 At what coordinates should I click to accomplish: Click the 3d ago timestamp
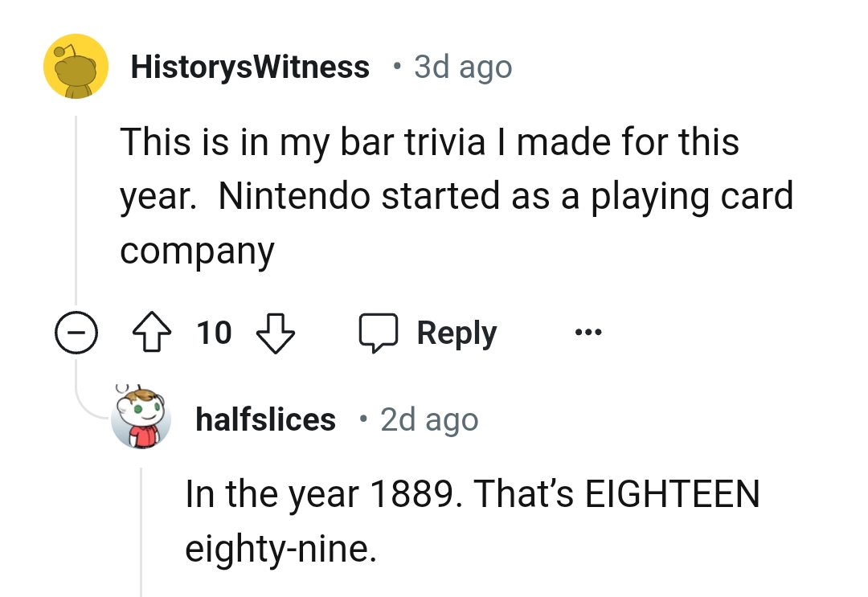(x=462, y=67)
